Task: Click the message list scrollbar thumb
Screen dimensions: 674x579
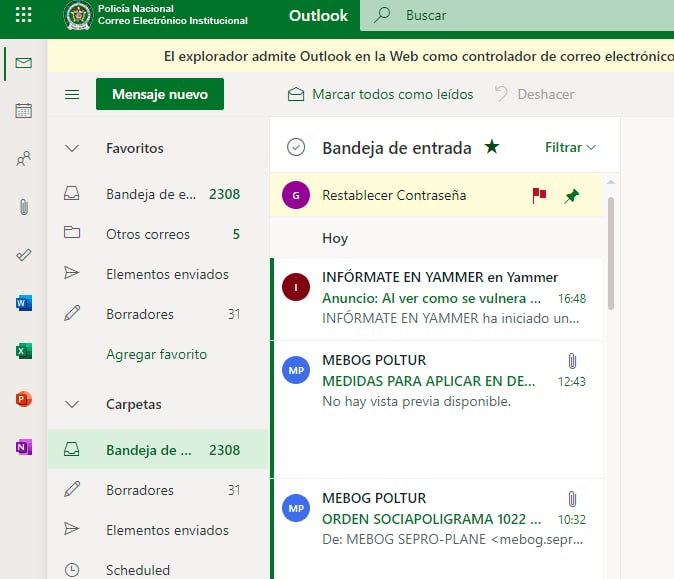Action: point(611,253)
